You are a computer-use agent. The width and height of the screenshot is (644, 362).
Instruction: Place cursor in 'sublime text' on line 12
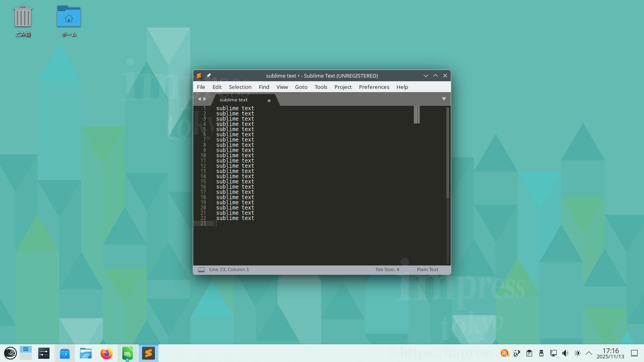235,166
